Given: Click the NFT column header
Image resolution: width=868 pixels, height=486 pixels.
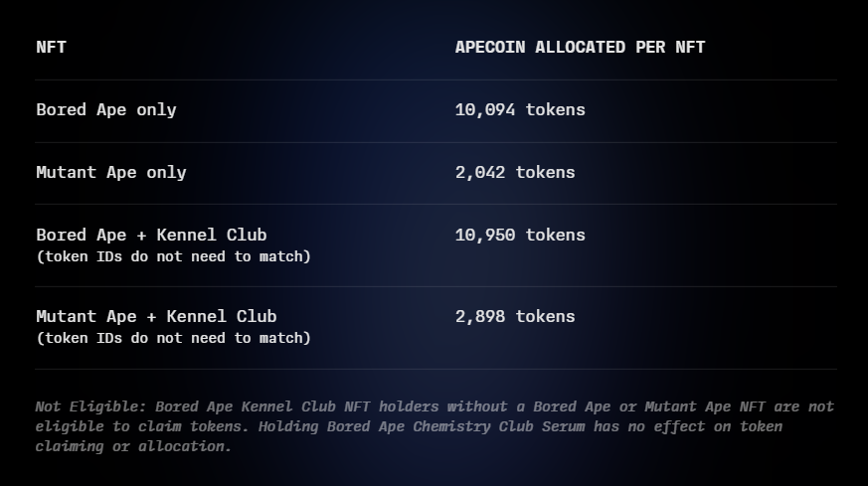Looking at the screenshot, I should coord(51,47).
